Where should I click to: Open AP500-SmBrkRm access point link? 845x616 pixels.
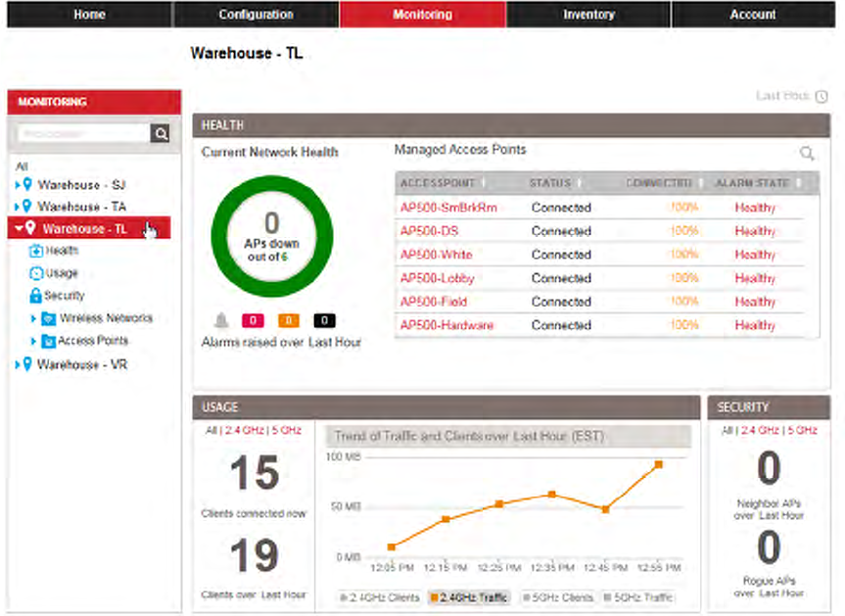click(x=448, y=208)
